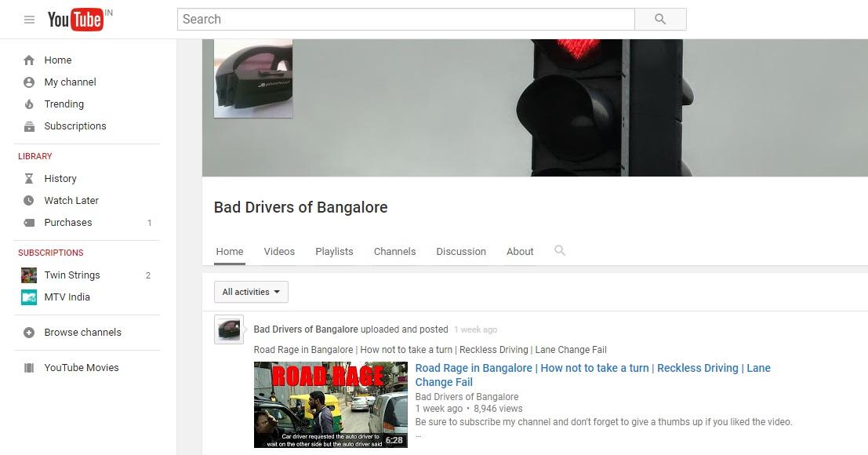Click the Road Rage video thumbnail

(x=330, y=405)
